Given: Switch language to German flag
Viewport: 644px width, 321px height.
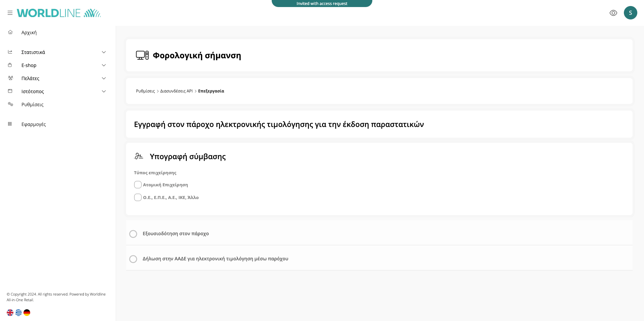Looking at the screenshot, I should coord(27,313).
